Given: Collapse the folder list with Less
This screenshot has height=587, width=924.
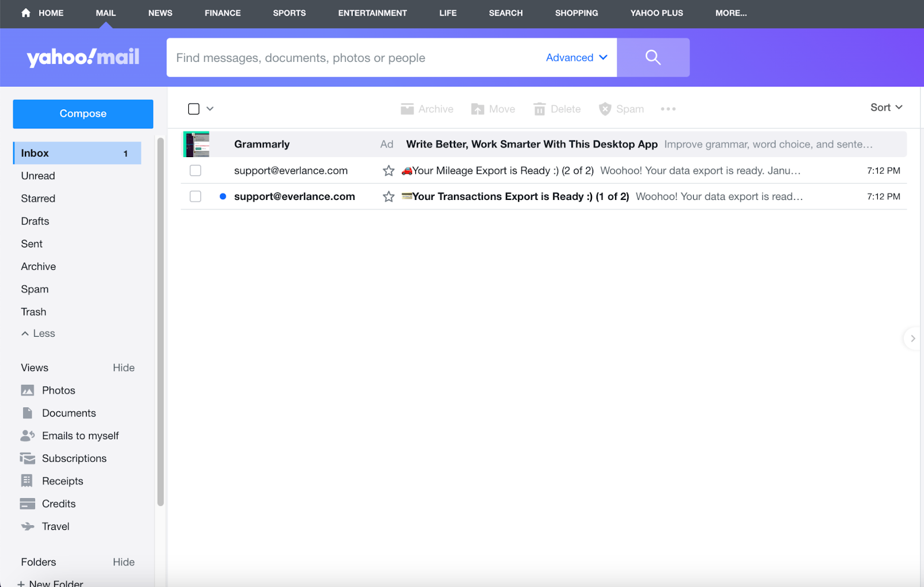Looking at the screenshot, I should (38, 333).
